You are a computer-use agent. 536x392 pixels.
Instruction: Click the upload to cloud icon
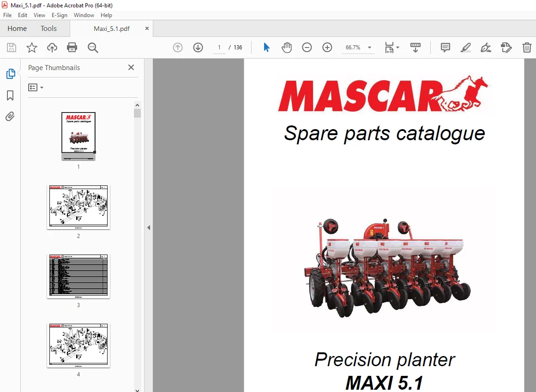coord(52,48)
